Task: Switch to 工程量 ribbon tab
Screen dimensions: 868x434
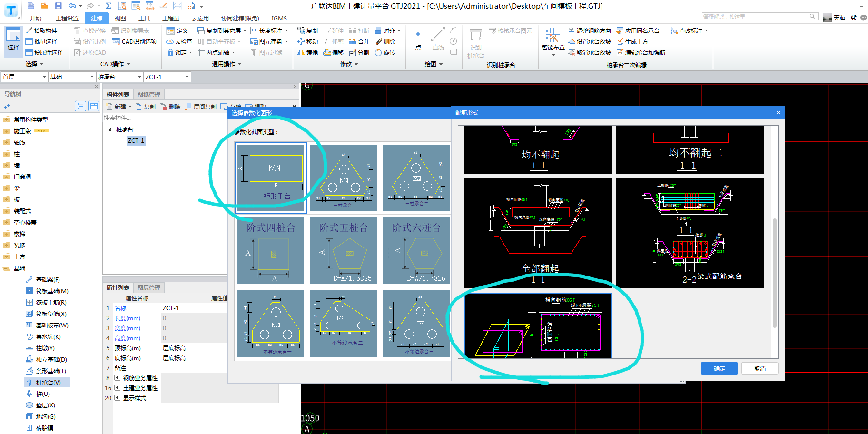Action: pos(171,18)
